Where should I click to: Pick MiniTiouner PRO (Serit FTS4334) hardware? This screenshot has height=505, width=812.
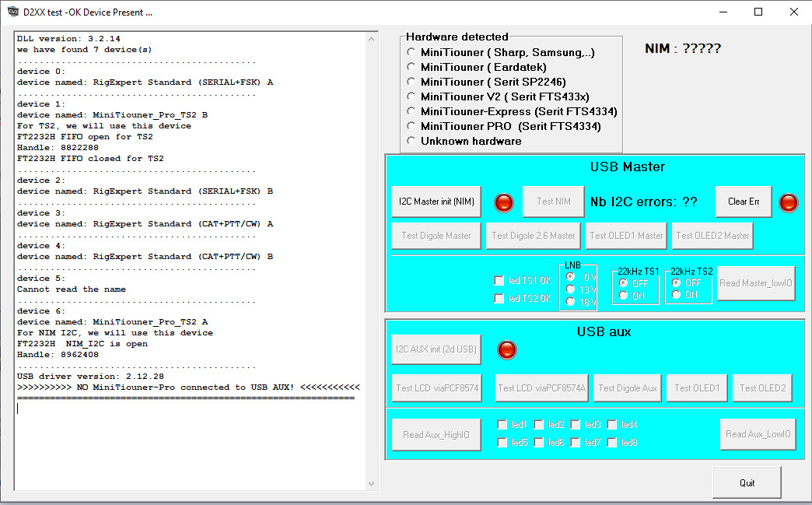tap(411, 126)
